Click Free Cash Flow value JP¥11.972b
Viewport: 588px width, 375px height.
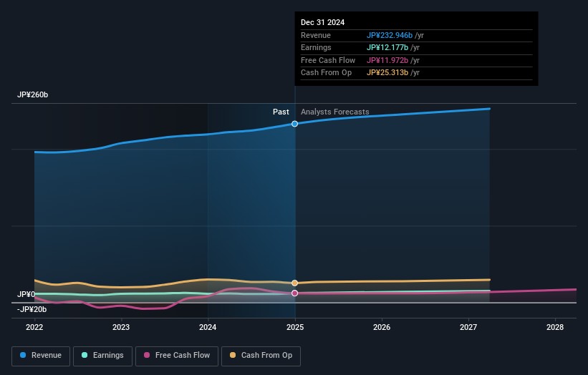[387, 60]
